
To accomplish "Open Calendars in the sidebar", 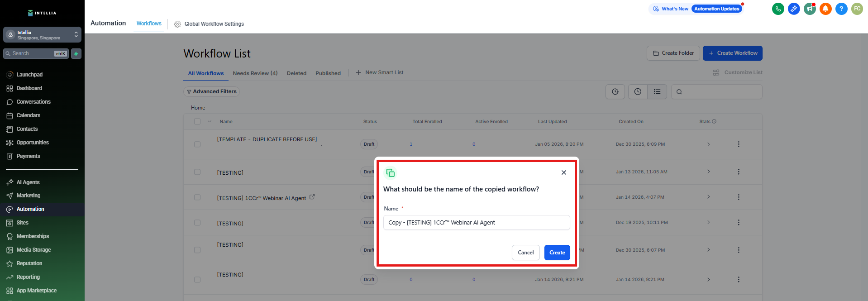I will point(28,115).
